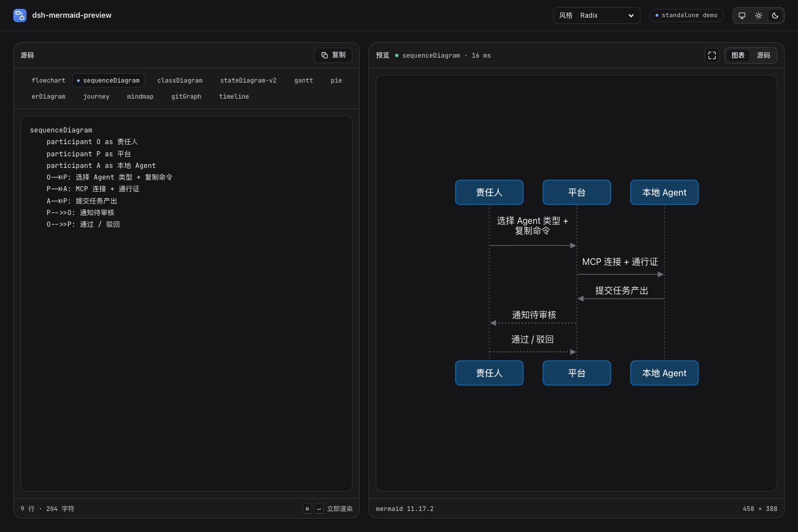The image size is (798, 532).
Task: Choose the stateDiagram-v2 example
Action: click(x=248, y=80)
